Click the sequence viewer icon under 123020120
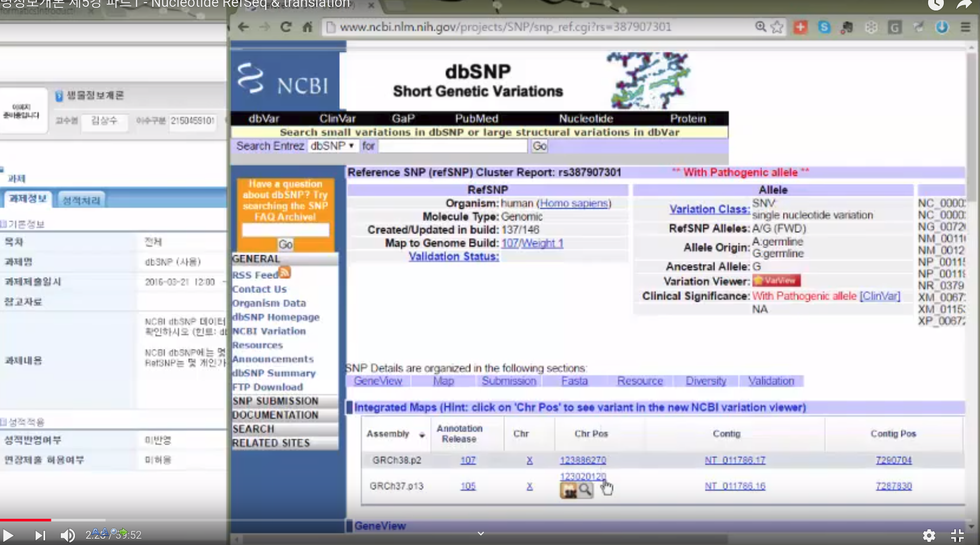Image resolution: width=980 pixels, height=545 pixels. (568, 490)
